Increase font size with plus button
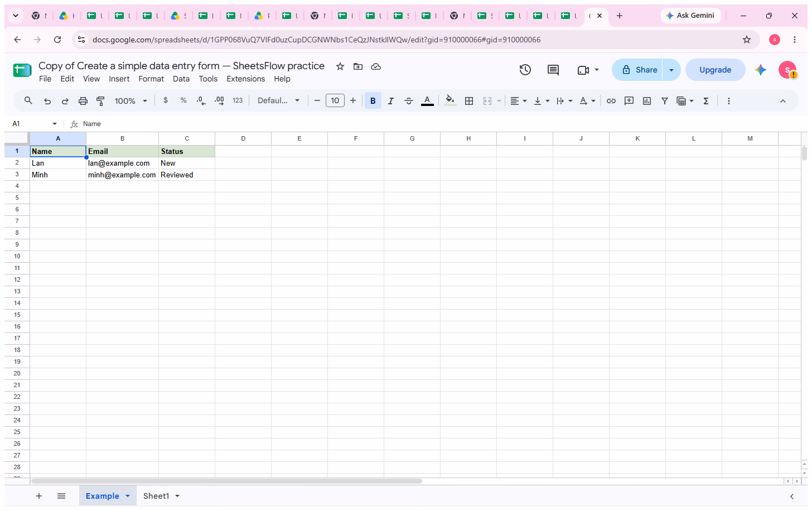This screenshot has width=812, height=511. [x=353, y=100]
